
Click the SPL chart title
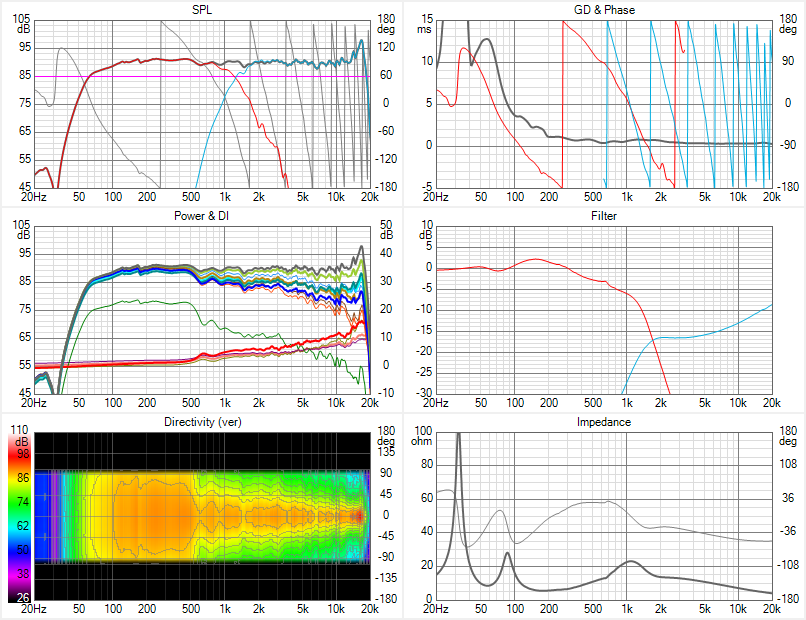coord(201,10)
